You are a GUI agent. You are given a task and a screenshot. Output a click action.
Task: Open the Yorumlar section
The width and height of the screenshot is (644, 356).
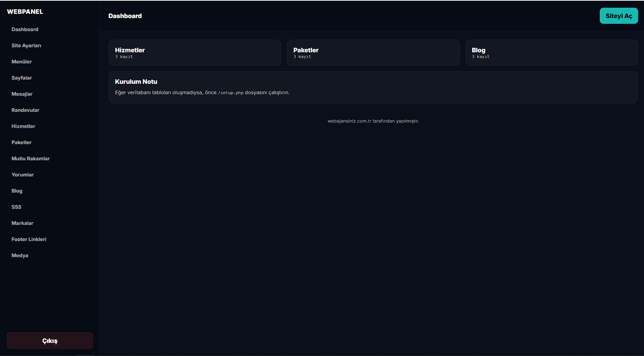pos(23,175)
